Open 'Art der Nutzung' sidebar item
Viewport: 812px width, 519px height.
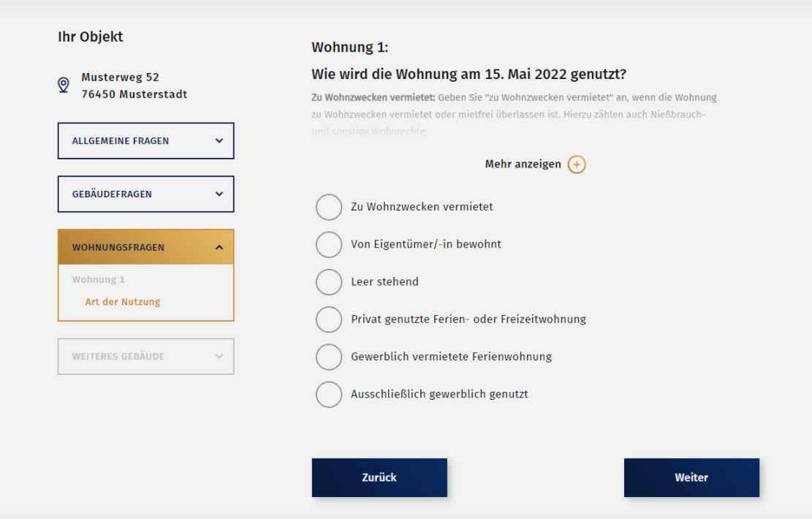pos(123,302)
